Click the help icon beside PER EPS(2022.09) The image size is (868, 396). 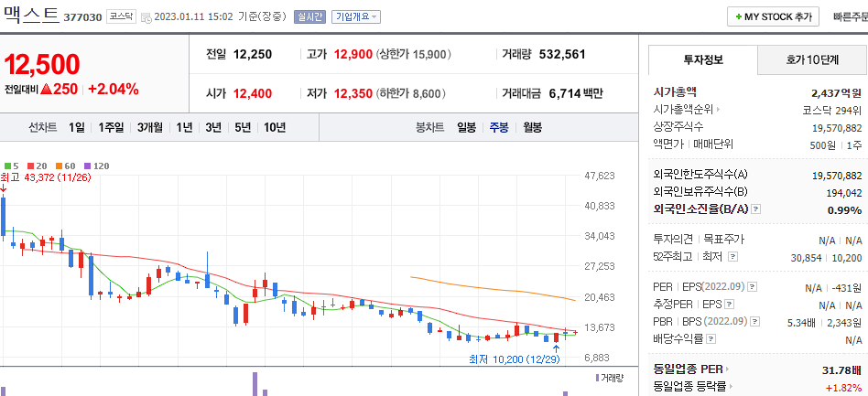coord(753,287)
